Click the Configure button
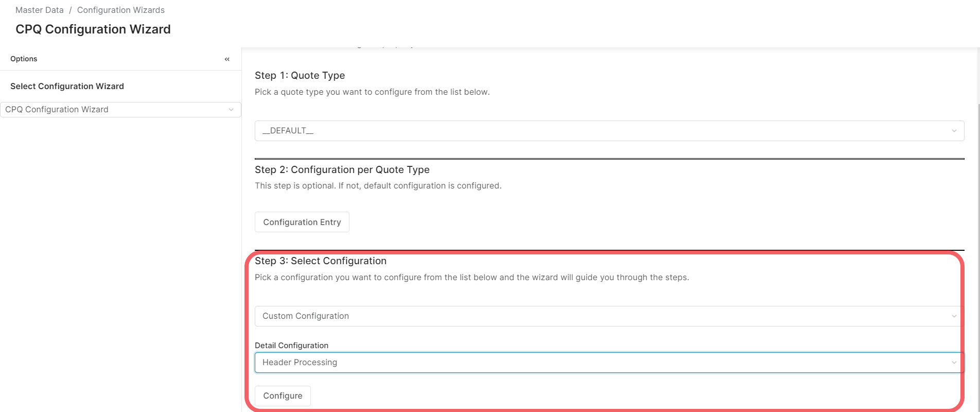Viewport: 980px width, 412px height. point(283,396)
